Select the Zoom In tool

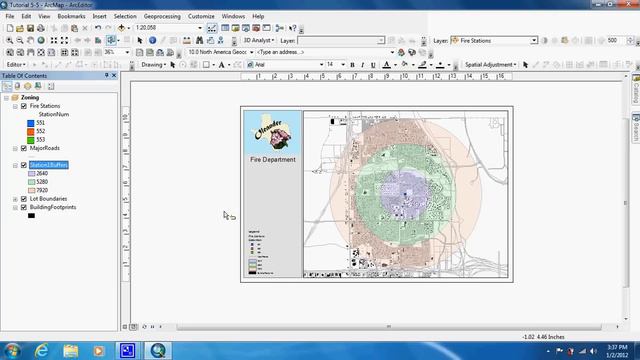point(9,40)
